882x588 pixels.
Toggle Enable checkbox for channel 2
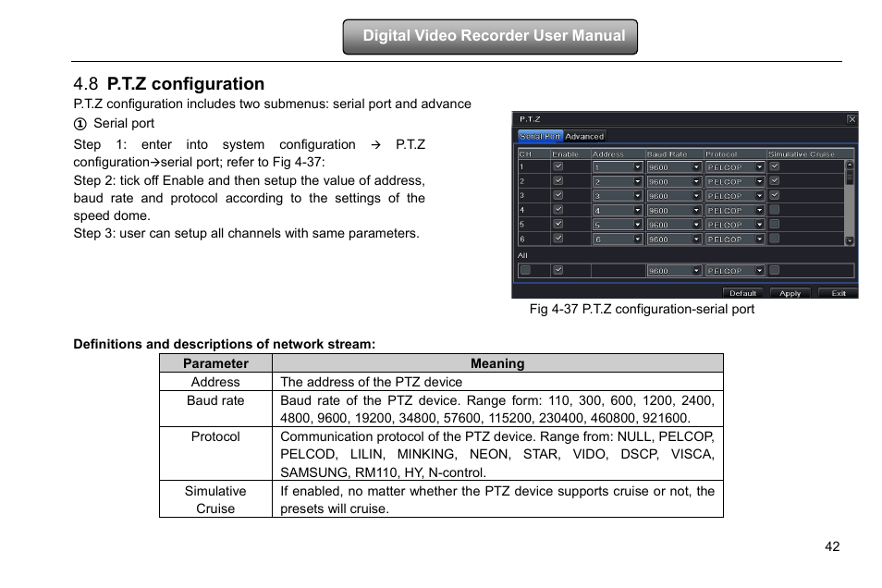point(558,180)
